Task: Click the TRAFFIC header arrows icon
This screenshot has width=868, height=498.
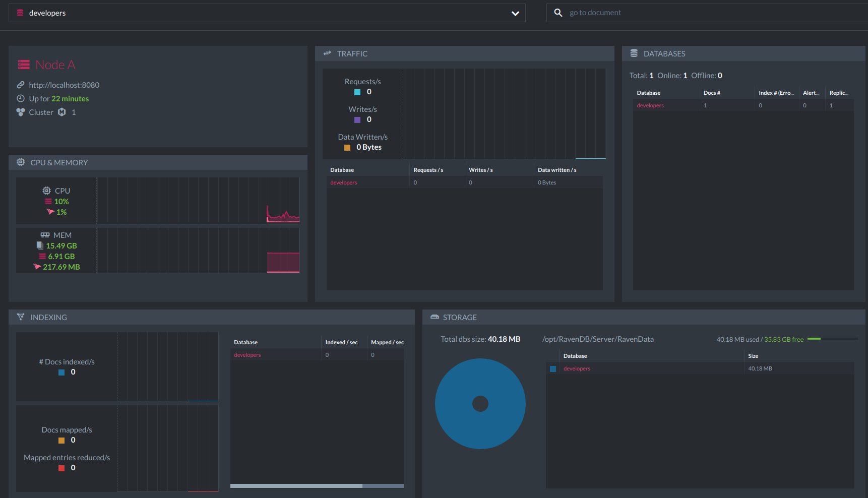Action: pyautogui.click(x=327, y=53)
